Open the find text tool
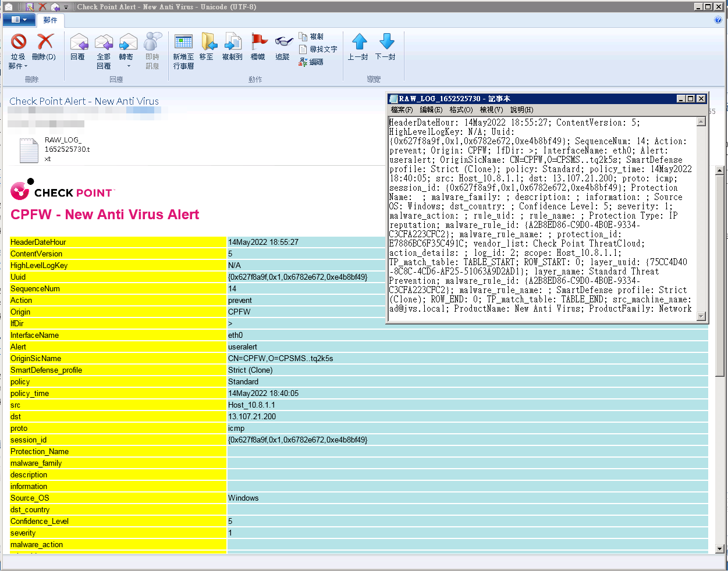This screenshot has width=728, height=571. click(317, 51)
